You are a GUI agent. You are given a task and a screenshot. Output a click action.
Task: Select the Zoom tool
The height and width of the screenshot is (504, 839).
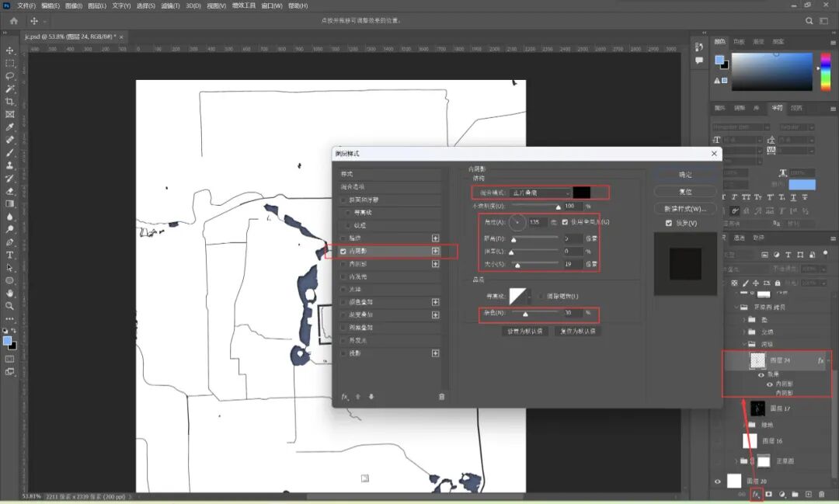tap(9, 306)
